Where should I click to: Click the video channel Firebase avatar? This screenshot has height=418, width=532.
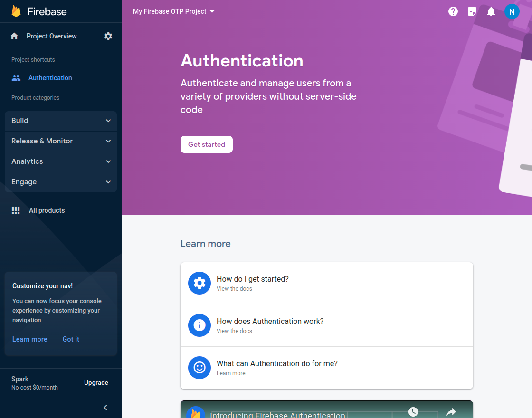(x=196, y=412)
